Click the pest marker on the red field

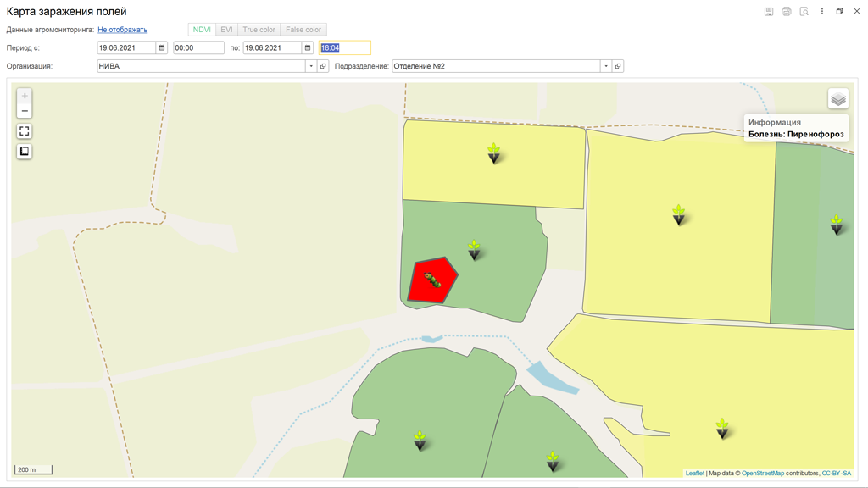coord(432,280)
